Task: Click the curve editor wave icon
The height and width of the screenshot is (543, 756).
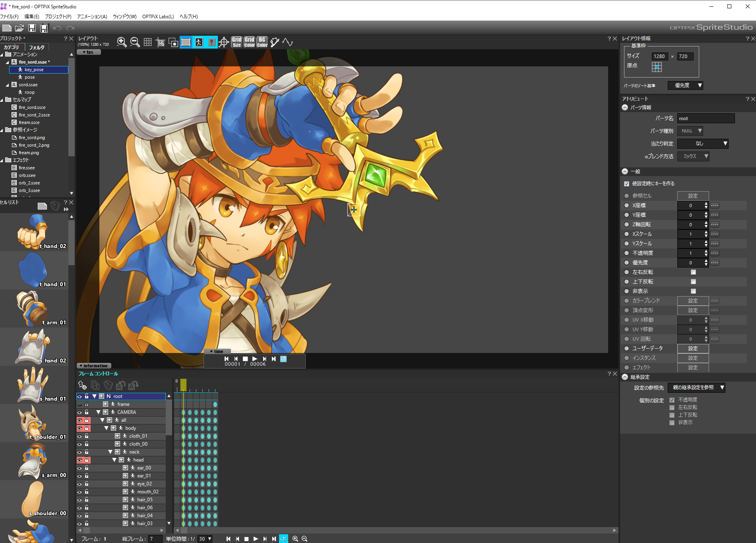Action: tap(287, 42)
